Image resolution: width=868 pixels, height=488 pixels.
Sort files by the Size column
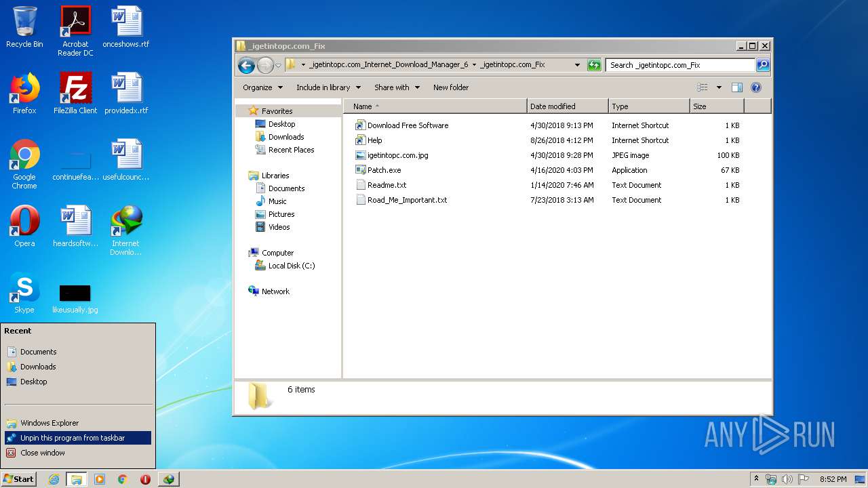coord(717,106)
